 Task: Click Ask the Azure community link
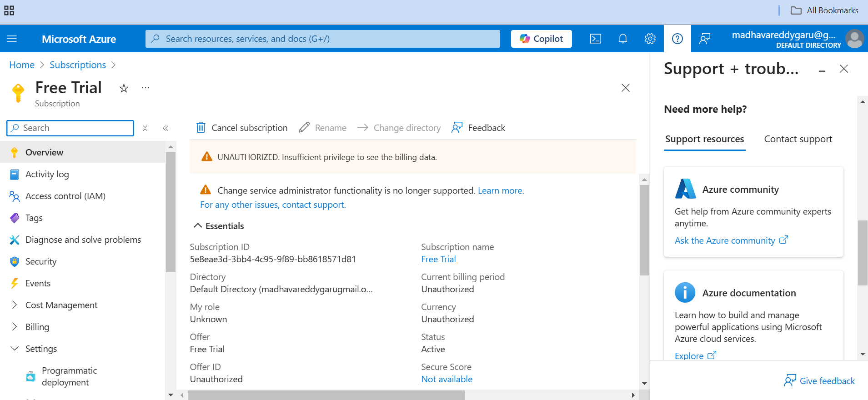[x=731, y=240]
